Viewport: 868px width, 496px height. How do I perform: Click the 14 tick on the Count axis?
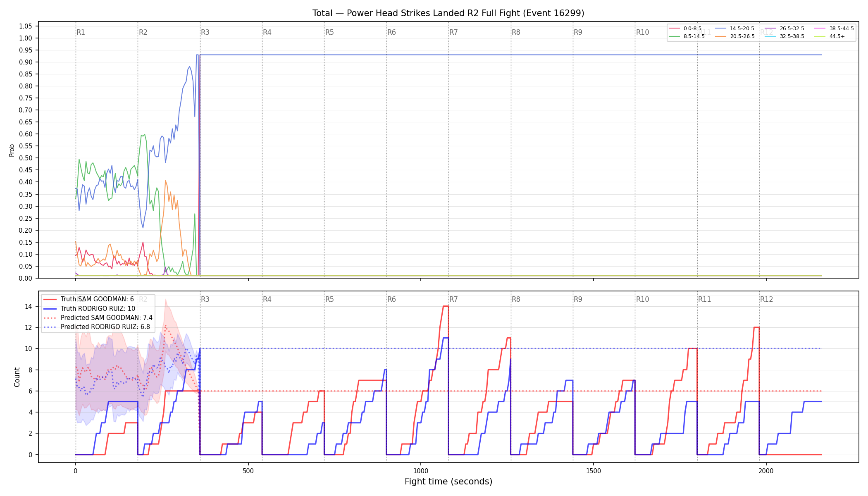28,306
